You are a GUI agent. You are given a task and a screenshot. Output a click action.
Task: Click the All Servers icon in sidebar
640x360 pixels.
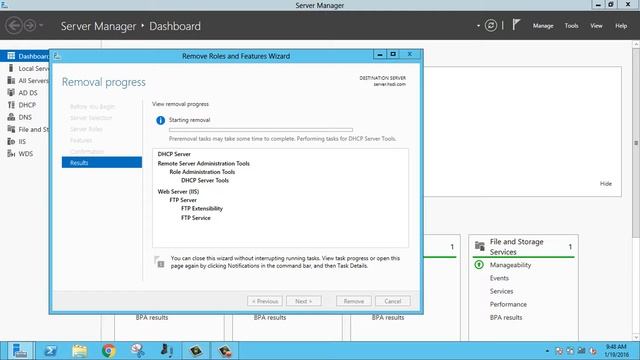coord(11,80)
